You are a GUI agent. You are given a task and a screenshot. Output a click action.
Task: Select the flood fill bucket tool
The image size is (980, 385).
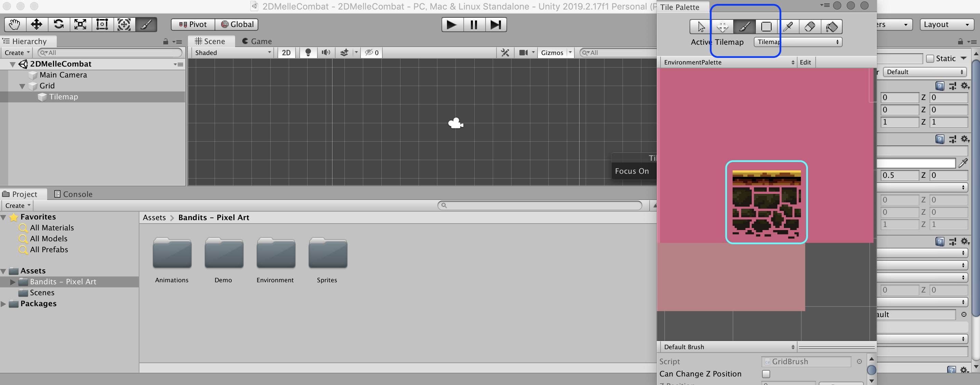point(831,27)
